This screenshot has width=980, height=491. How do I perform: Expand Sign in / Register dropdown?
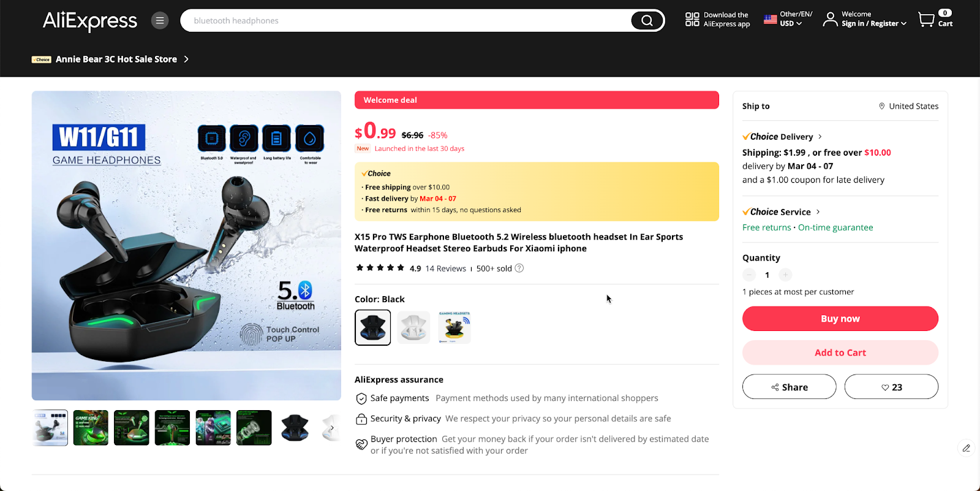874,24
